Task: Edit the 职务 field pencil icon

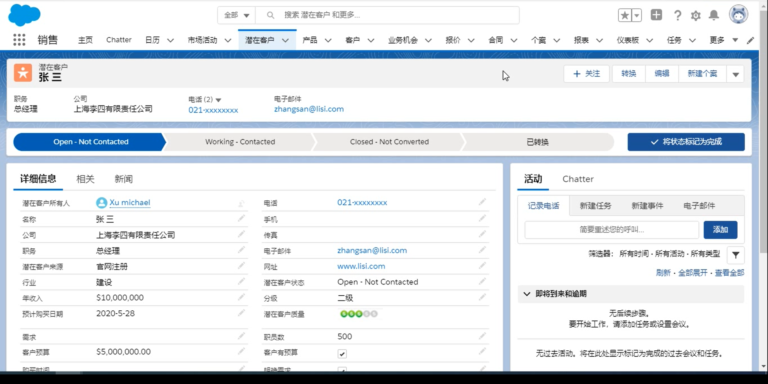Action: (241, 250)
